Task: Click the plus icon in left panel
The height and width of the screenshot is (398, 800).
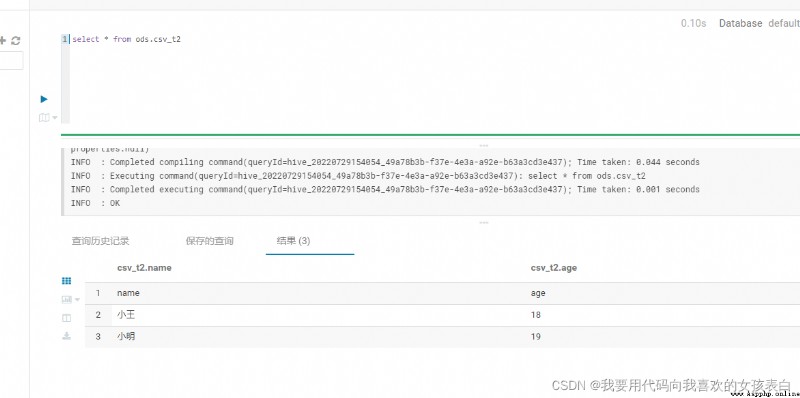Action: click(x=3, y=40)
